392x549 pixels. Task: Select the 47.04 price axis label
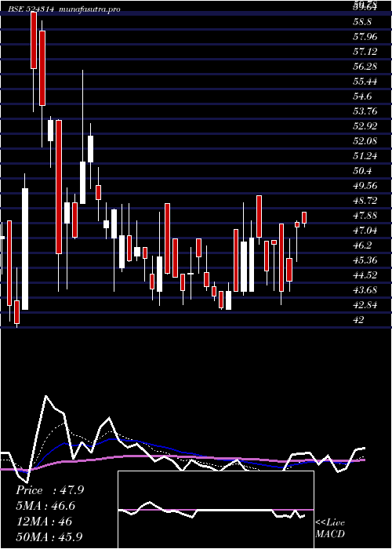[x=365, y=231]
